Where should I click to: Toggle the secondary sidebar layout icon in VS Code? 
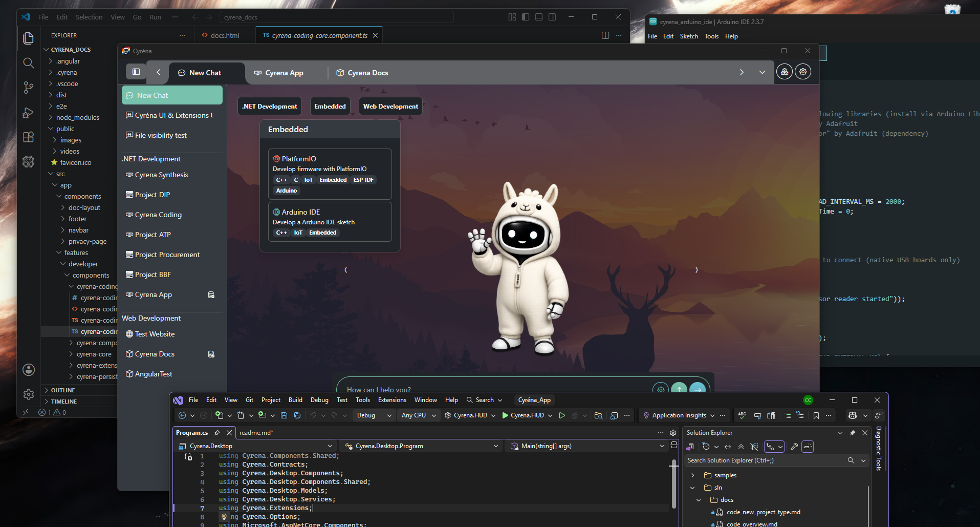tap(552, 17)
